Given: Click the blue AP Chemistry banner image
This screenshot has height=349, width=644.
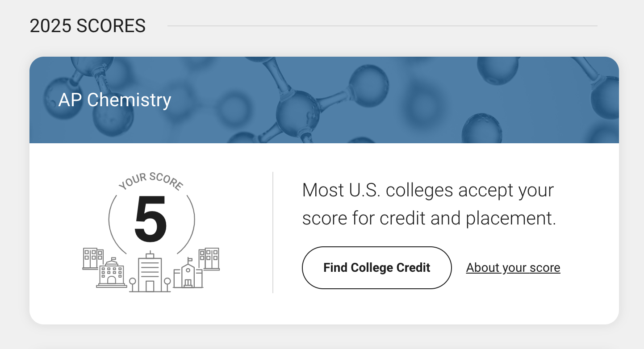Looking at the screenshot, I should point(324,100).
